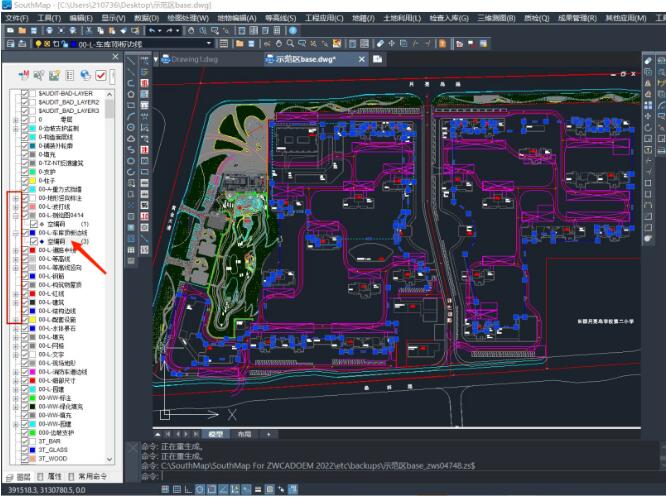Toggle checkbox for 3T_GLASS layer

pos(26,450)
